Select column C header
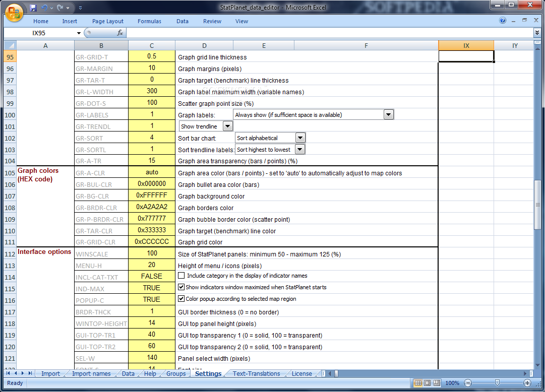This screenshot has height=392, width=545. click(152, 45)
